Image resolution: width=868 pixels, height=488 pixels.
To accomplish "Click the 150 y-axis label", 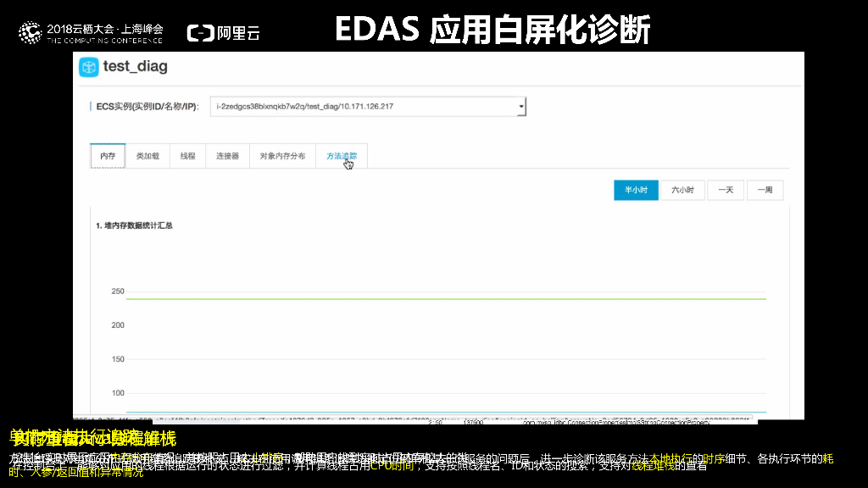I will point(118,359).
